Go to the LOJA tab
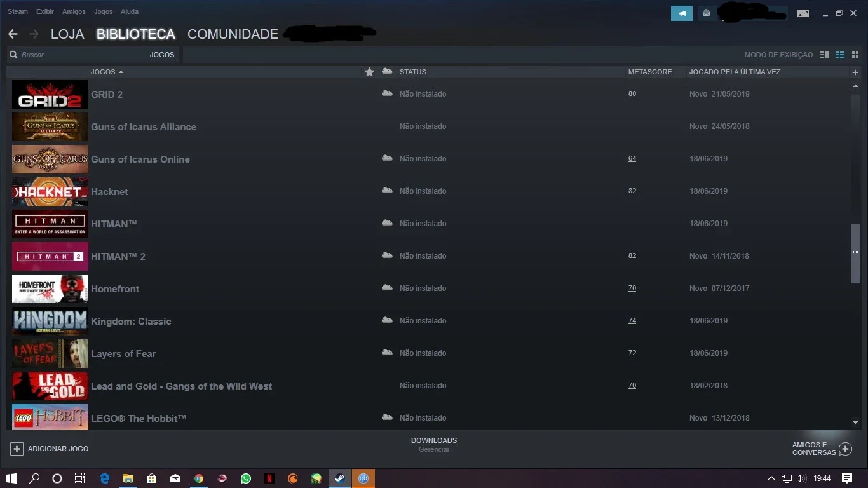Screen dimensions: 868x488 67,34
